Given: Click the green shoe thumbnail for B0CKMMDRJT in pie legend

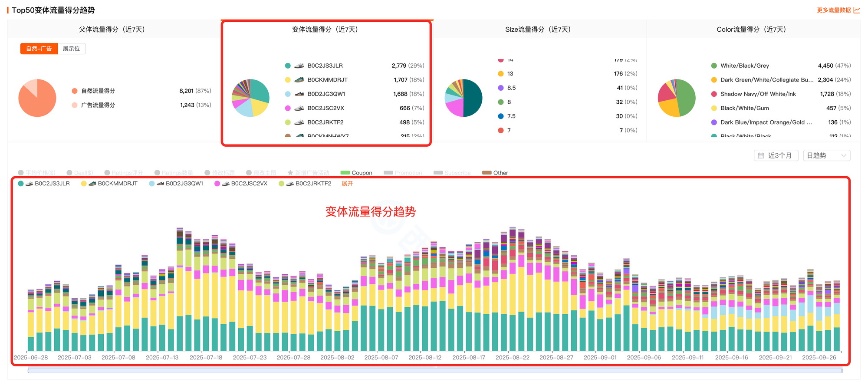Looking at the screenshot, I should 299,80.
